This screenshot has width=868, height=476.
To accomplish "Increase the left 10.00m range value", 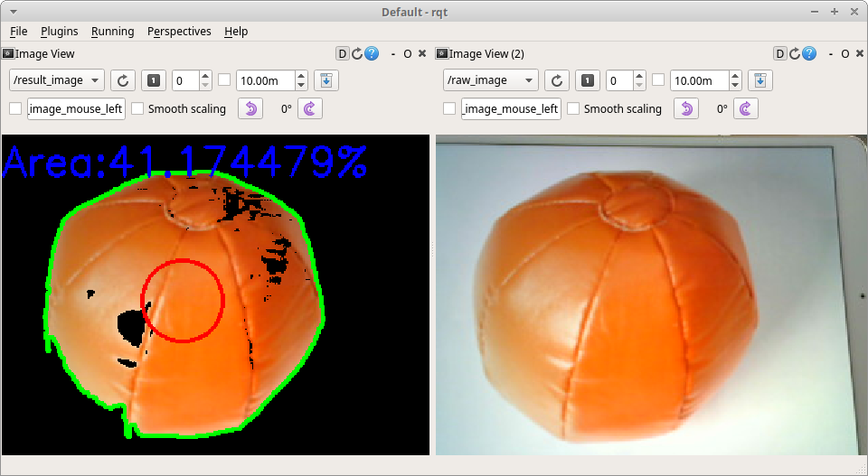I will 301,76.
